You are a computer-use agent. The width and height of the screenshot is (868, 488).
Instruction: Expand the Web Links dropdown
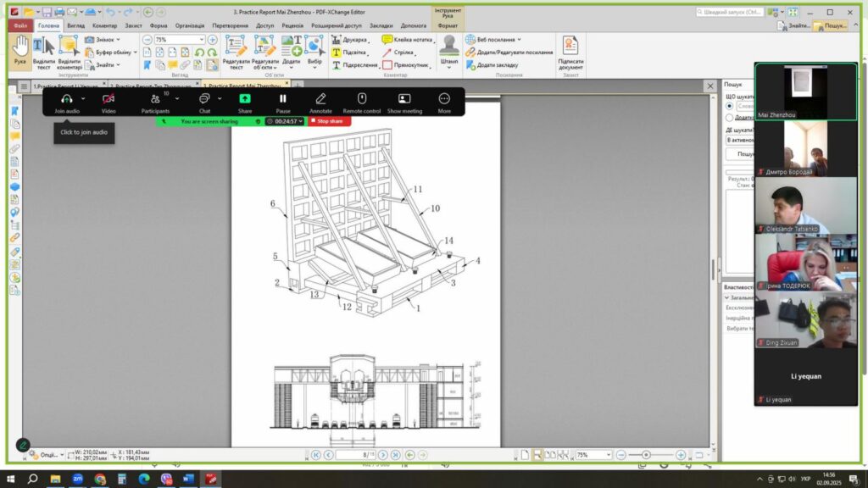click(x=519, y=40)
